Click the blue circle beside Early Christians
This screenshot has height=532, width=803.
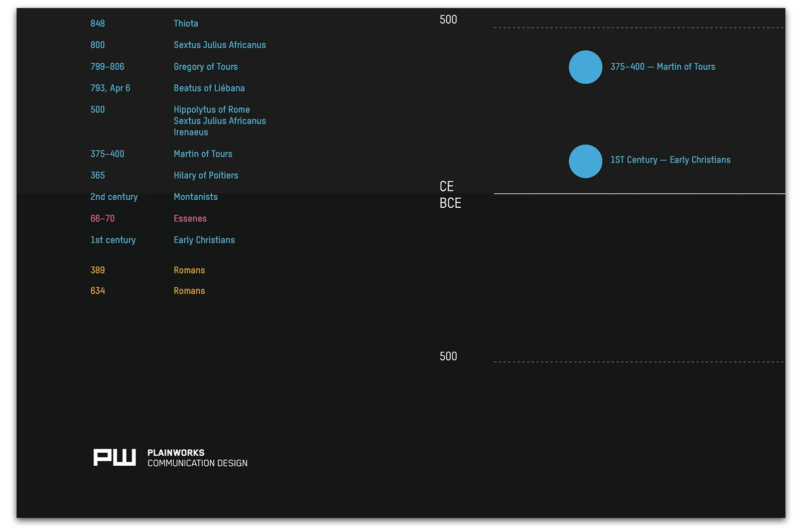tap(585, 161)
